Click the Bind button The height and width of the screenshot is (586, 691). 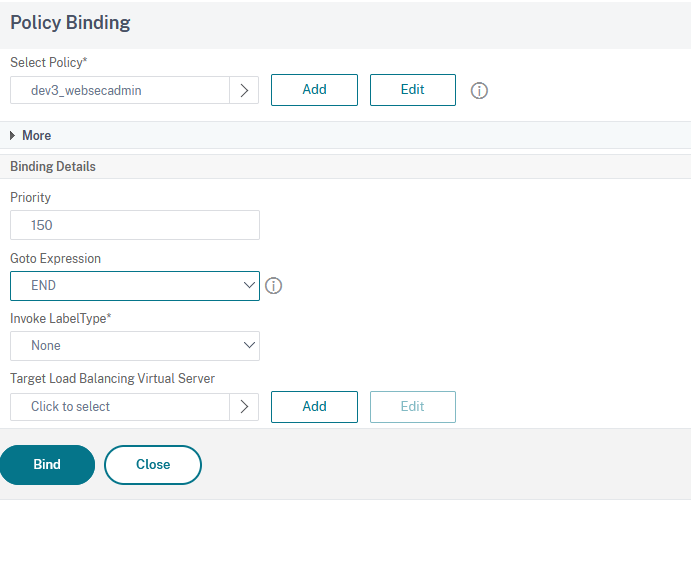point(47,465)
